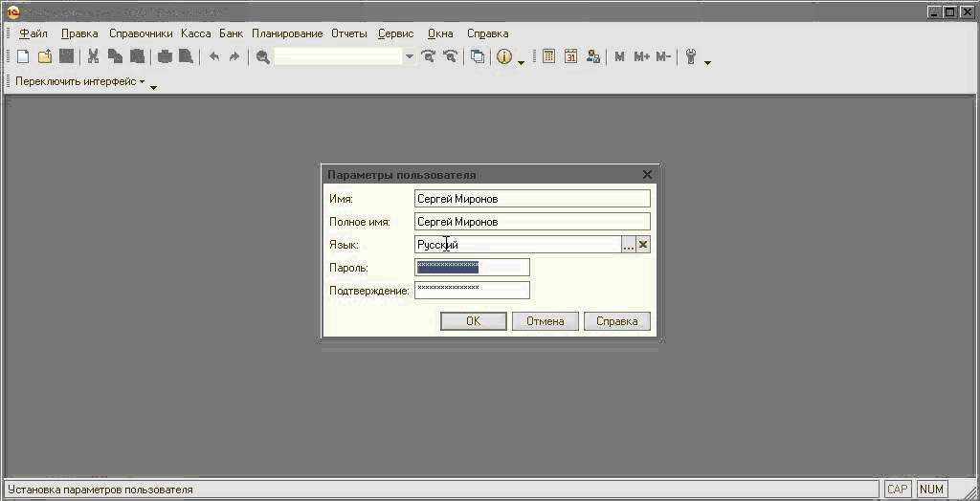Viewport: 980px width, 501px height.
Task: Confirm with the OK button
Action: tap(473, 321)
